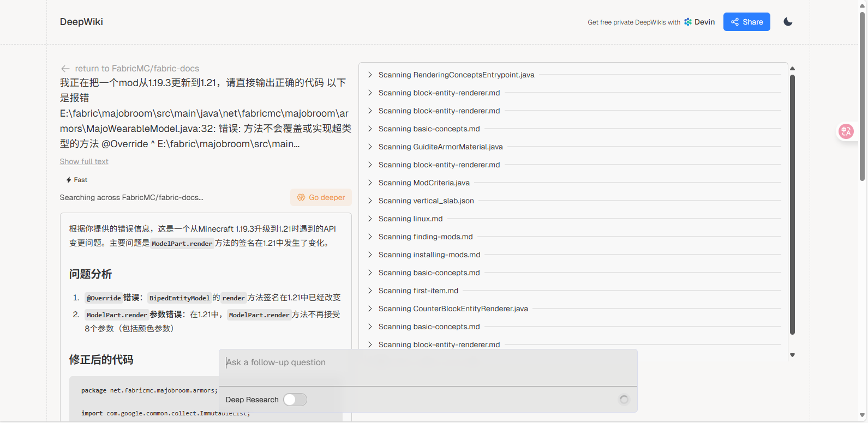Click the Go deeper button
The height and width of the screenshot is (423, 868).
pos(321,197)
